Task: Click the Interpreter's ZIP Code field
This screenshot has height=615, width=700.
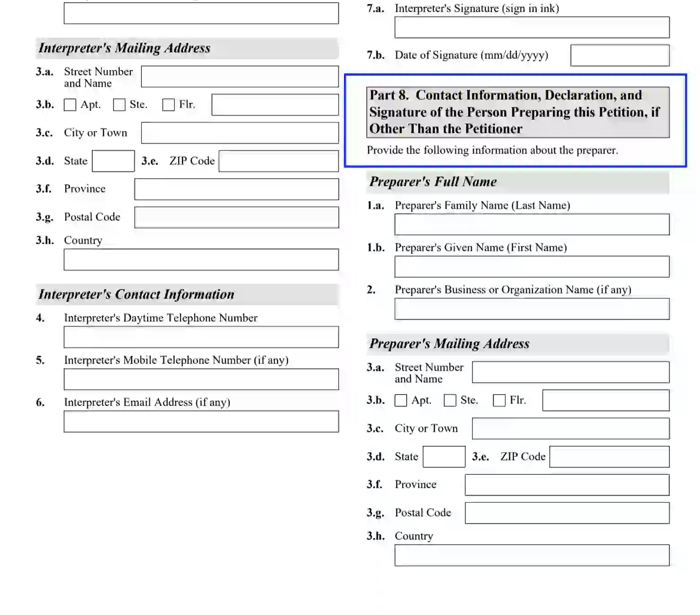Action: click(x=278, y=161)
